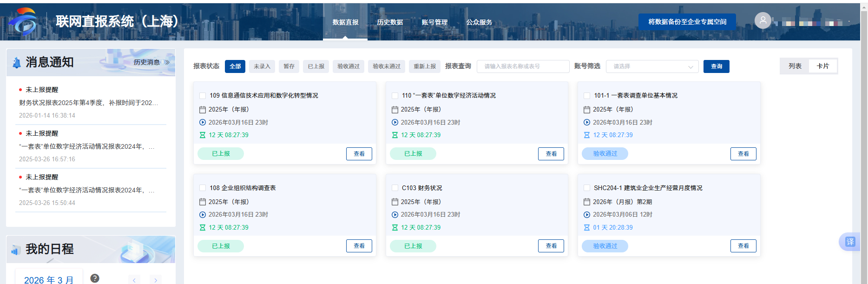Click title SHC204-1 建筑业企业生产经营月度情况
Screen dimensions: 868x284
[648, 188]
